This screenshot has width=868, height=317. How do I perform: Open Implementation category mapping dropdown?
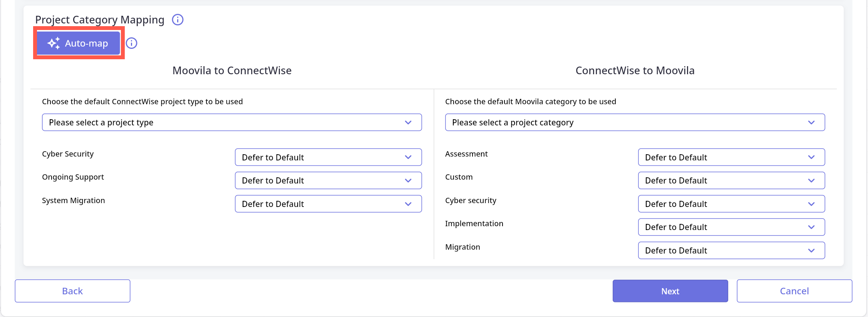(x=731, y=227)
